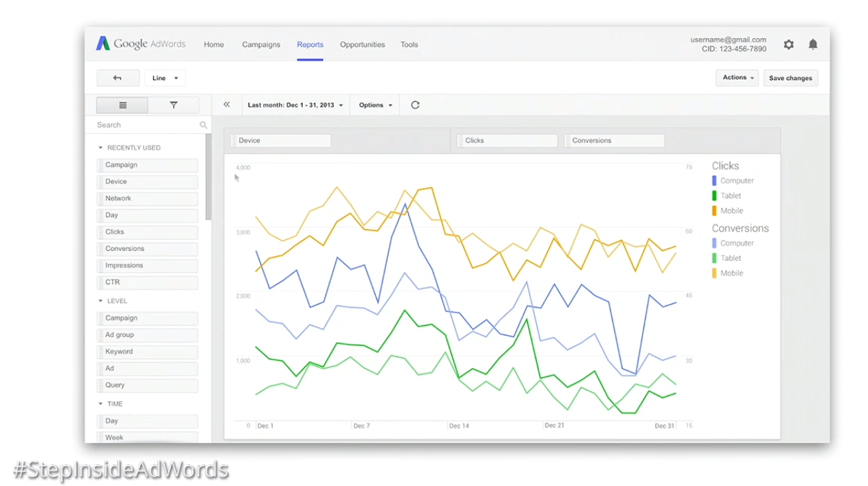Click Clicks Mobile orange legend swatch
Image resolution: width=868 pixels, height=486 pixels.
[x=714, y=211]
